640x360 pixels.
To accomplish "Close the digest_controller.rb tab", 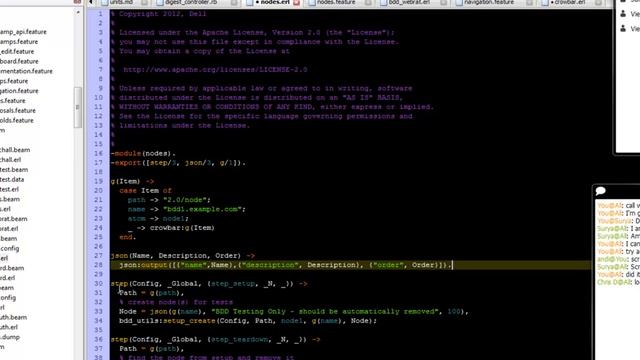I will coord(234,2).
